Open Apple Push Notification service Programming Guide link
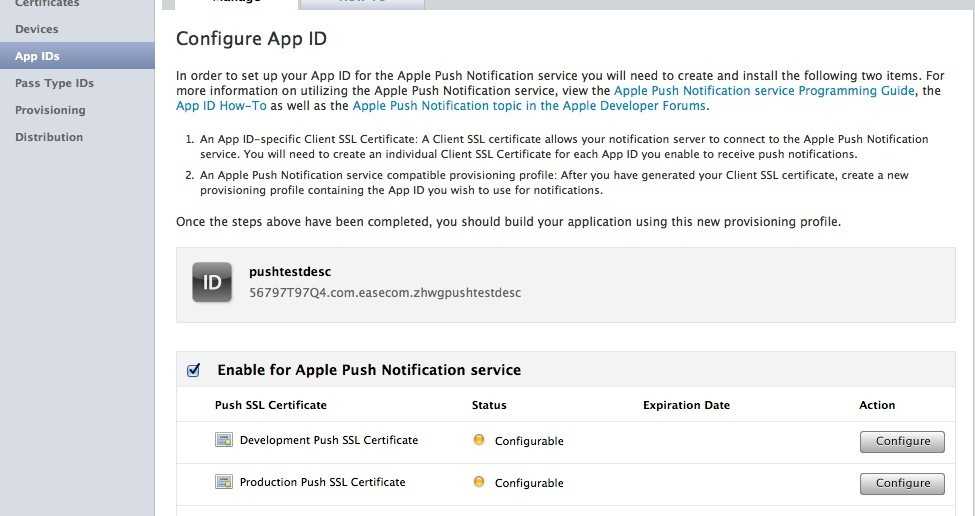 click(764, 91)
